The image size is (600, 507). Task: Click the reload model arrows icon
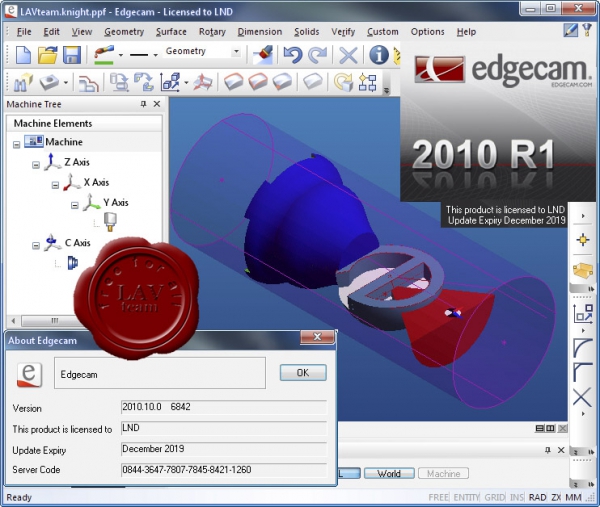pos(144,82)
